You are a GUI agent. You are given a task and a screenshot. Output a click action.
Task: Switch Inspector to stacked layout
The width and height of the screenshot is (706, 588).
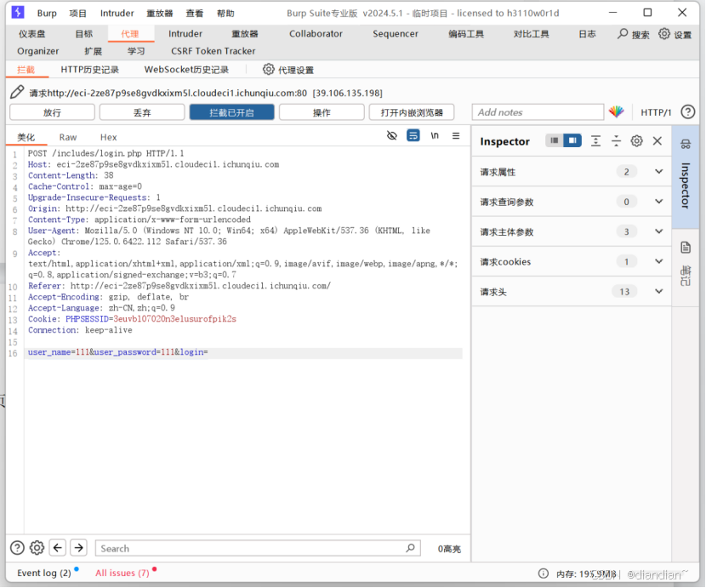pyautogui.click(x=555, y=140)
